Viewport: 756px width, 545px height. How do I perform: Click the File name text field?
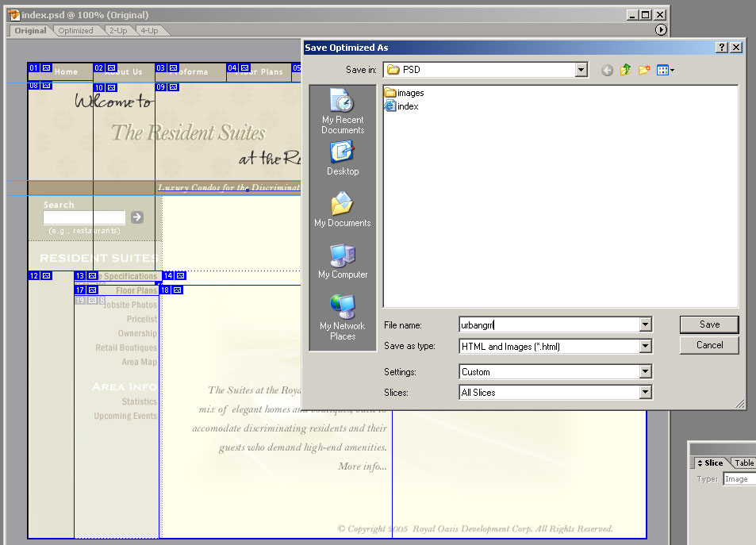click(x=548, y=324)
